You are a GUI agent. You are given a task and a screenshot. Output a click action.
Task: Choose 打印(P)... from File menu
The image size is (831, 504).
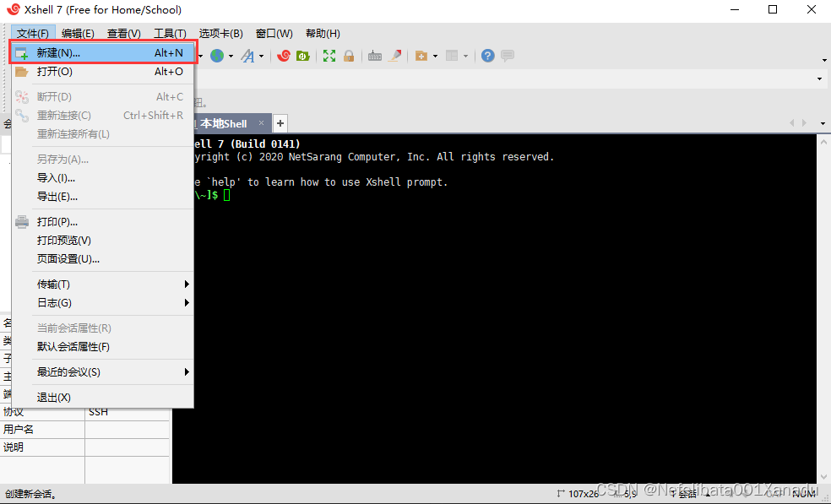[103, 222]
